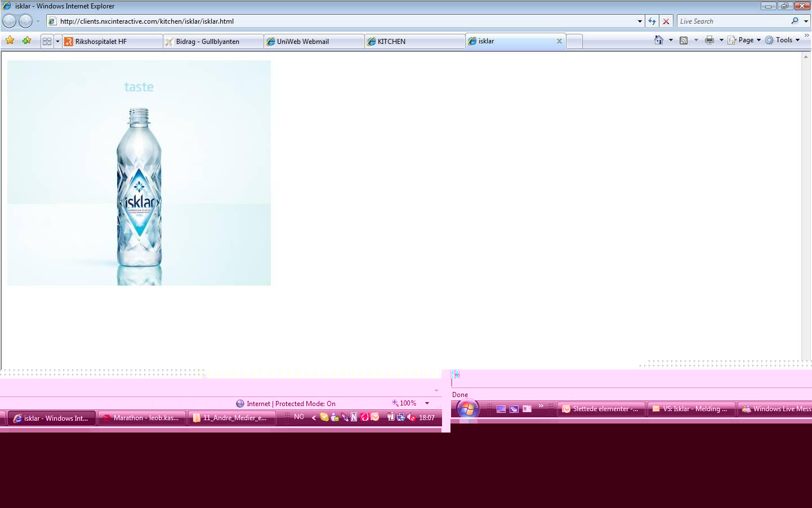Viewport: 812px width, 508px height.
Task: Open Marathon taskbar button
Action: (x=142, y=418)
